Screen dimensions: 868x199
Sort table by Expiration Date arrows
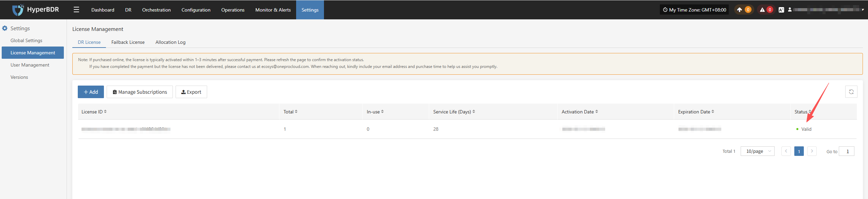[713, 112]
